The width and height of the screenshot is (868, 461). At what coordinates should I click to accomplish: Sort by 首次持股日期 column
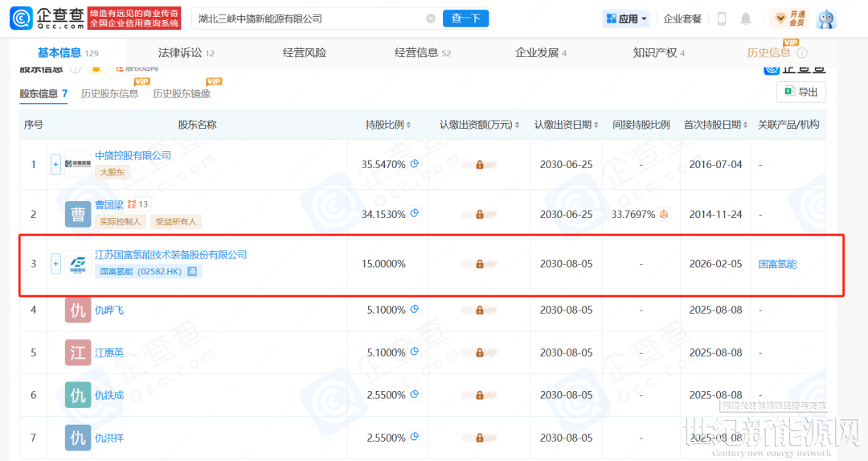[714, 125]
